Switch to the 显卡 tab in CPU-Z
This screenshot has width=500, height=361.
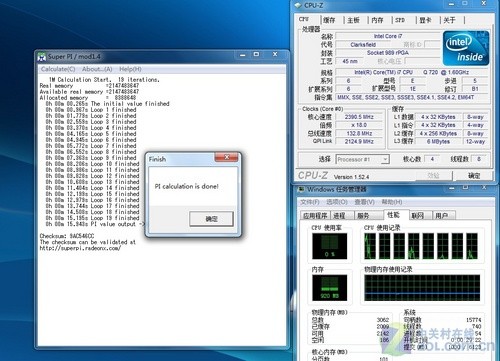click(425, 20)
